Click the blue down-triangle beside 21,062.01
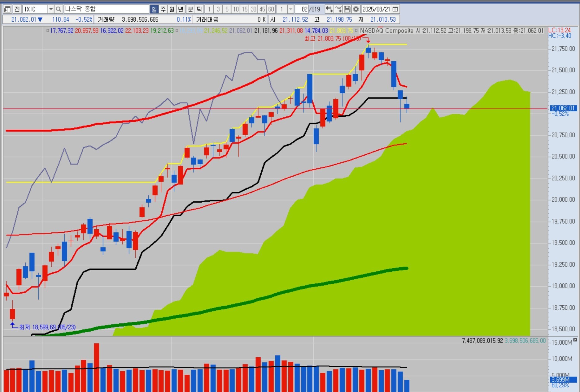This screenshot has width=580, height=392. coord(40,19)
